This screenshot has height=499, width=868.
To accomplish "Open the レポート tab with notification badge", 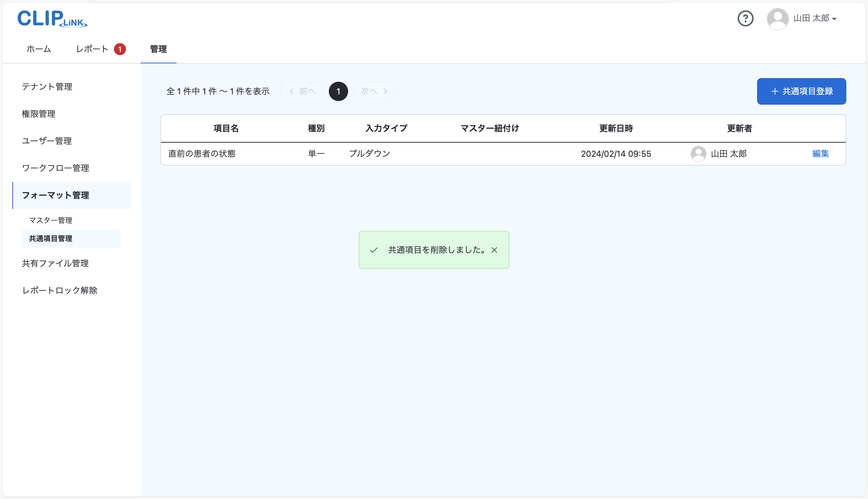I will [x=92, y=49].
